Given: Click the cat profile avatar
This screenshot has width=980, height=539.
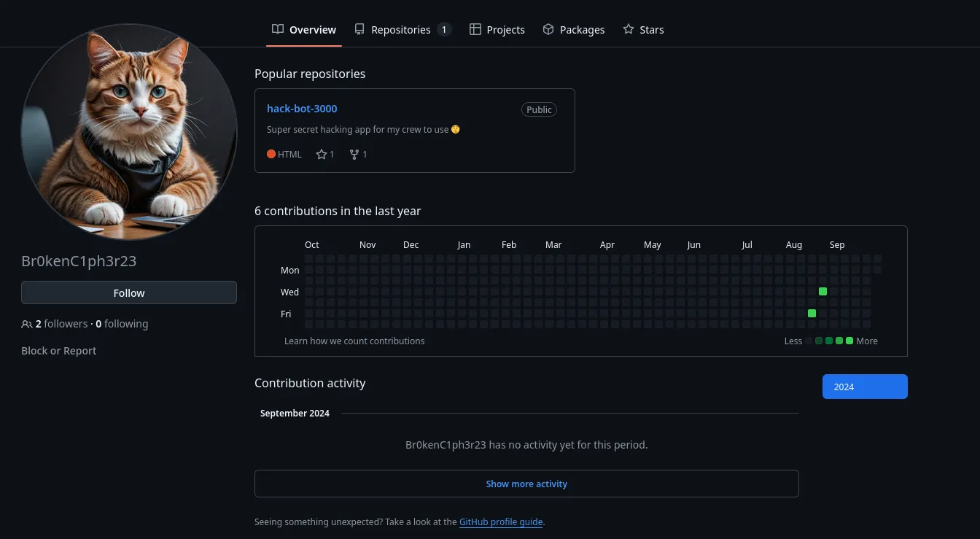Looking at the screenshot, I should 129,132.
